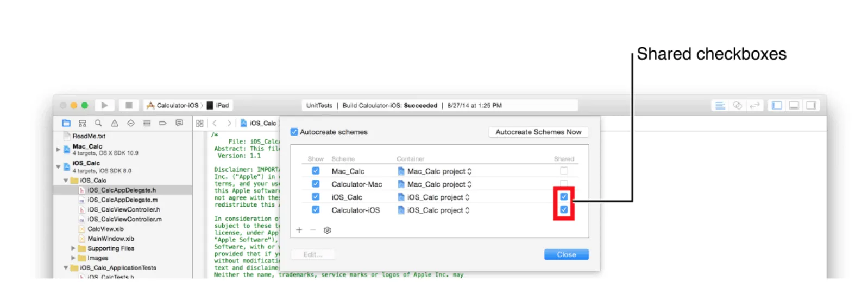Click the Autocreate Schemes Now button
Screen dimensions: 868x282
click(x=538, y=132)
